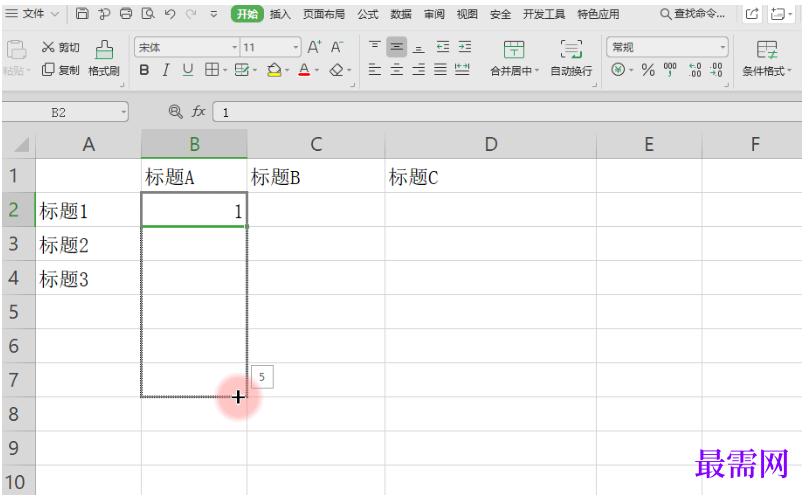807x495 pixels.
Task: Click the Cut (剪切) button
Action: coord(60,47)
